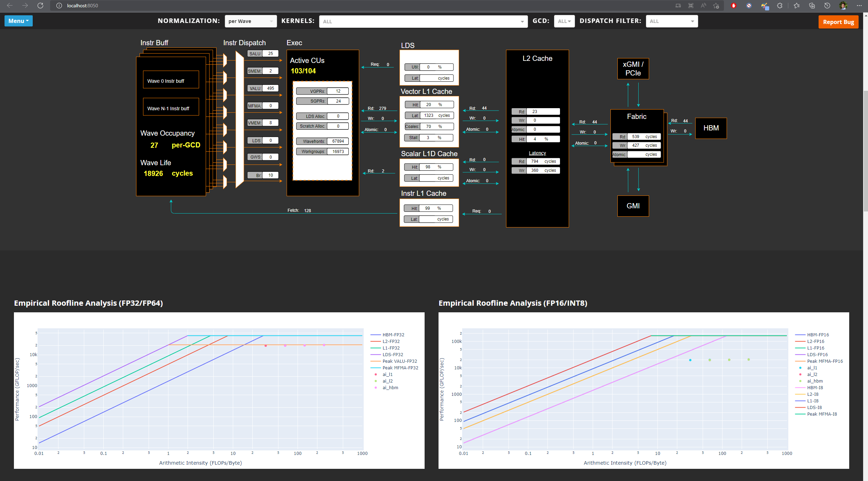This screenshot has height=481, width=868.
Task: Open the blue Menu button
Action: [x=18, y=21]
